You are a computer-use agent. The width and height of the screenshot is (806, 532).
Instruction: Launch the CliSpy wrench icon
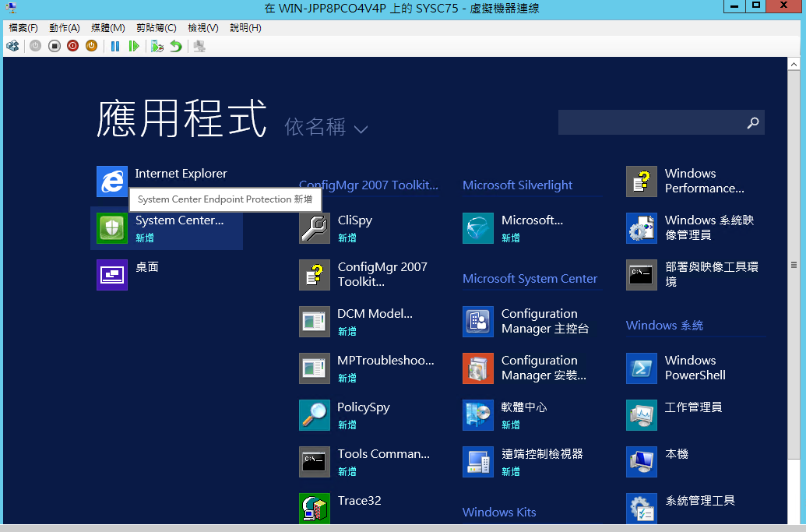click(x=315, y=228)
